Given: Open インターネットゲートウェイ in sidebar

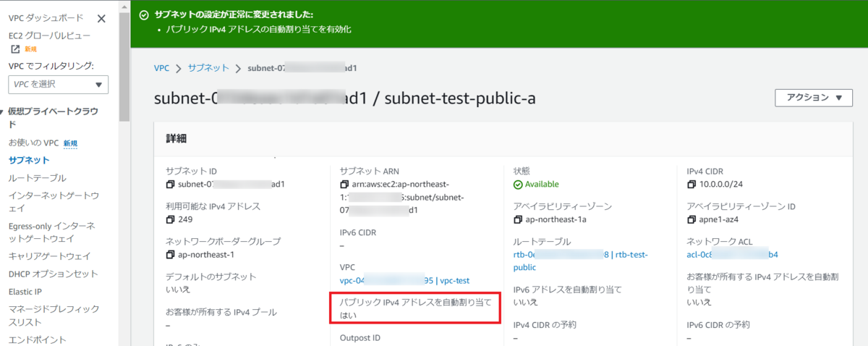Looking at the screenshot, I should (x=53, y=201).
